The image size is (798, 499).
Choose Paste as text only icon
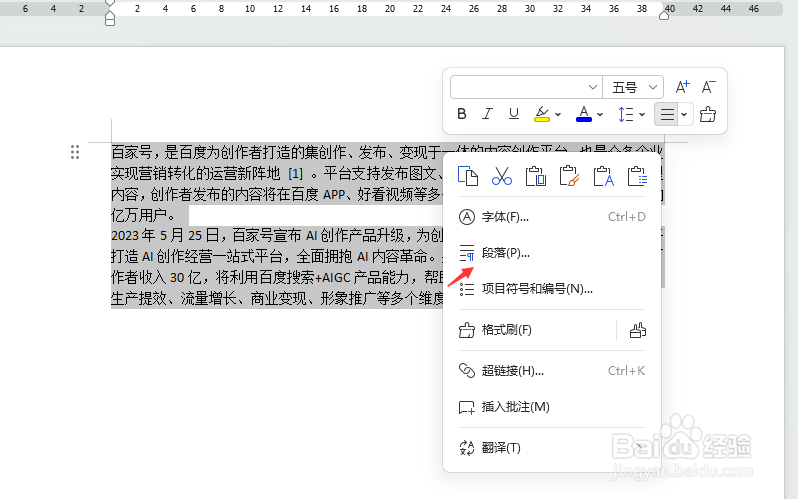coord(604,176)
